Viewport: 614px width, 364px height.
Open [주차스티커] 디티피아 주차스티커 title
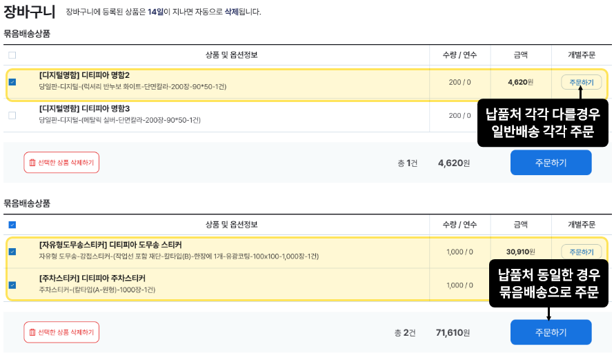point(92,279)
